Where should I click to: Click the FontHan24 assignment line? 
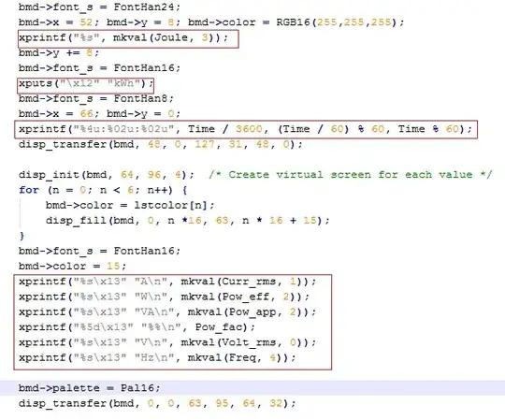pyautogui.click(x=99, y=7)
